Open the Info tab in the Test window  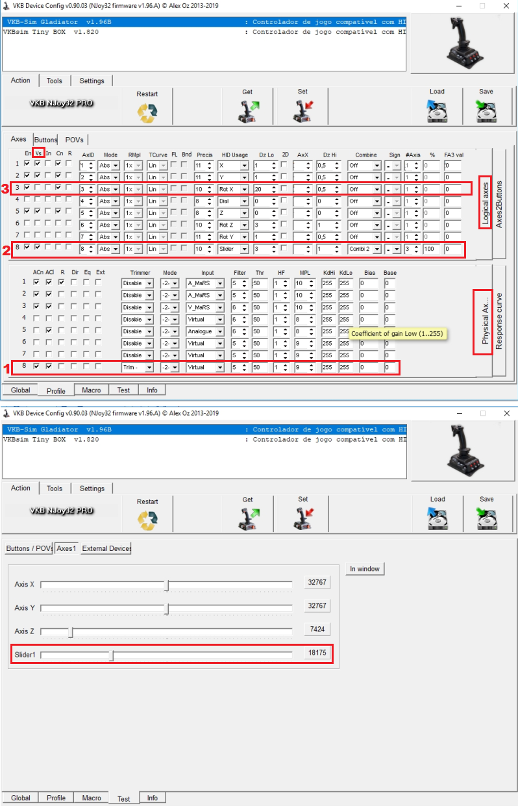[x=152, y=798]
